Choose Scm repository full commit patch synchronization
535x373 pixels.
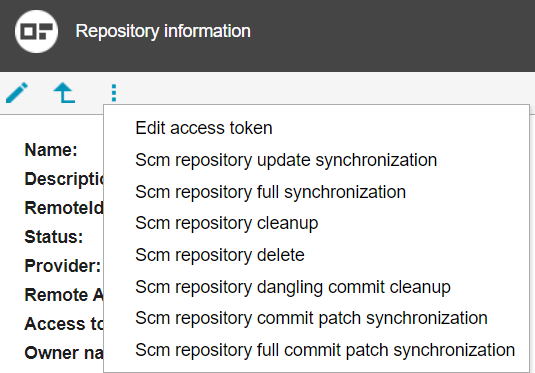pos(325,350)
